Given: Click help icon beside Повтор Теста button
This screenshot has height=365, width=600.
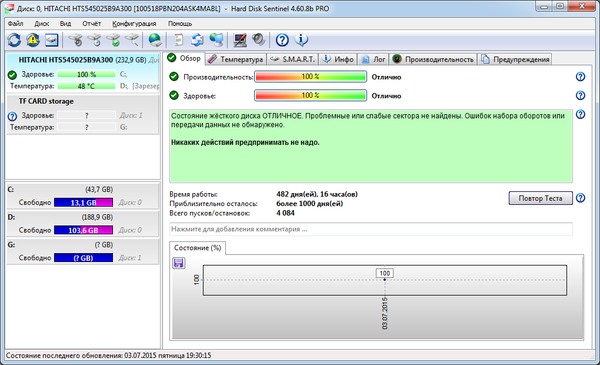Looking at the screenshot, I should click(x=580, y=198).
